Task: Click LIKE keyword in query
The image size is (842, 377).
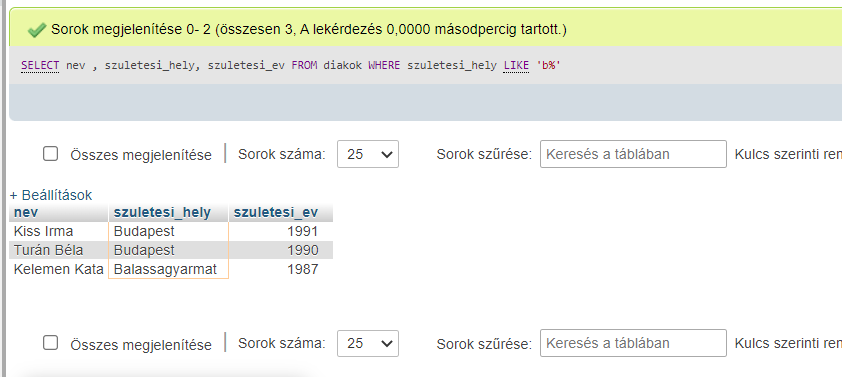Action: click(x=517, y=66)
